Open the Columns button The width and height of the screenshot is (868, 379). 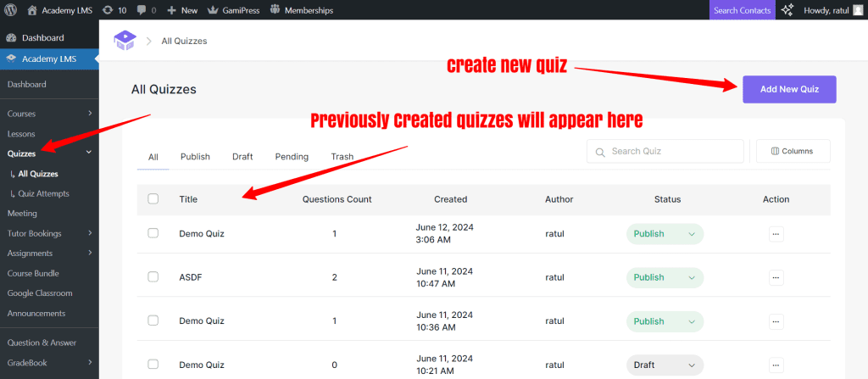793,151
